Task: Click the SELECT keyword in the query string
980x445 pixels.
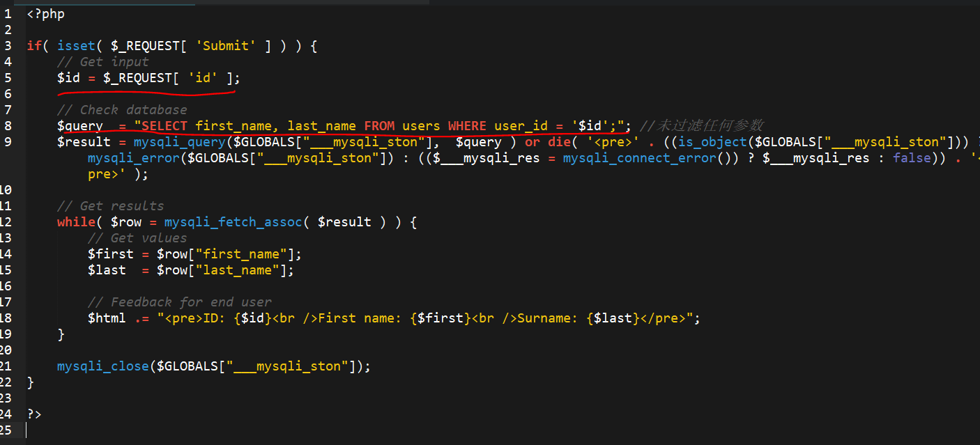Action: tap(164, 126)
